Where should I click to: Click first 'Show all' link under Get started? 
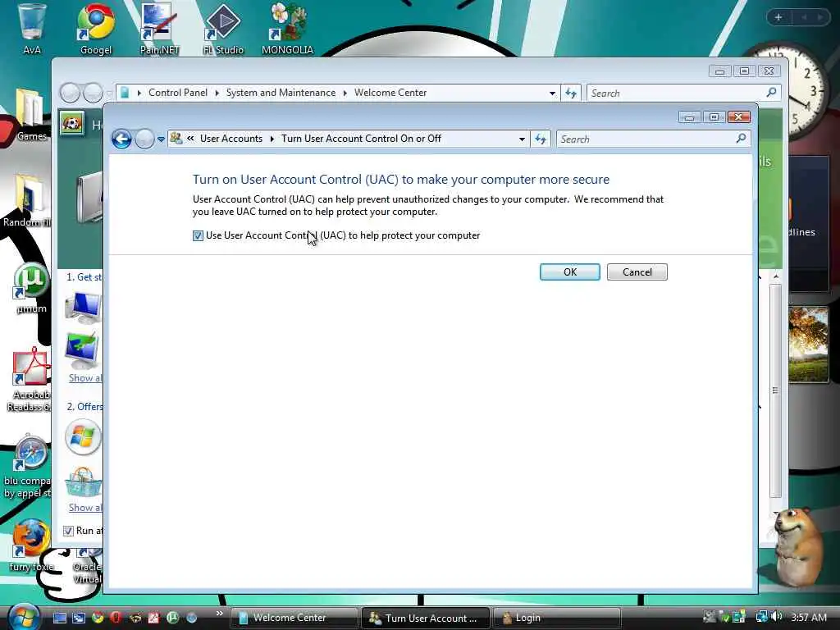click(85, 378)
